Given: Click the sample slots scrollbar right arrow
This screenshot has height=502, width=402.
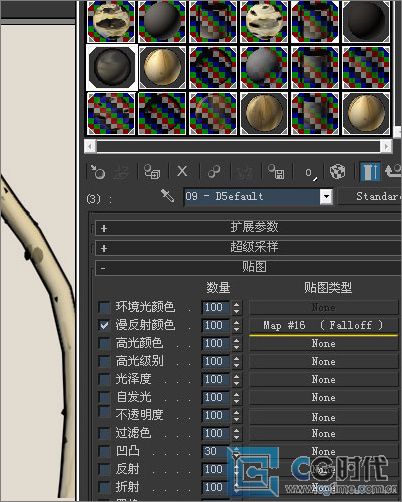Looking at the screenshot, I should (386, 146).
